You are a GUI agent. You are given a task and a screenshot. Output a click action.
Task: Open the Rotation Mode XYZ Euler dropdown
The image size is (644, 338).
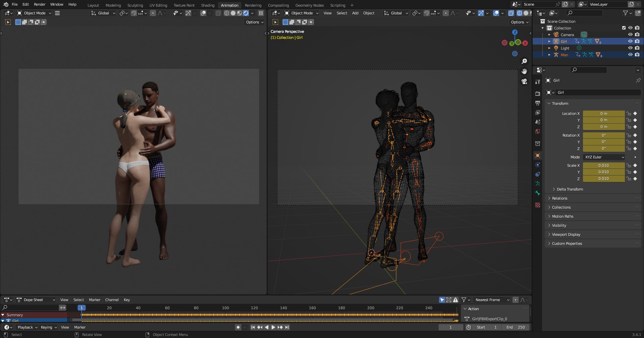[604, 157]
